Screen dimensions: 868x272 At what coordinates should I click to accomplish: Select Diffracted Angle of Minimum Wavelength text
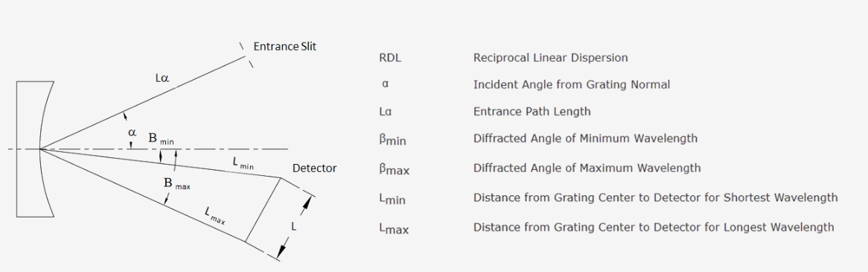pos(585,139)
